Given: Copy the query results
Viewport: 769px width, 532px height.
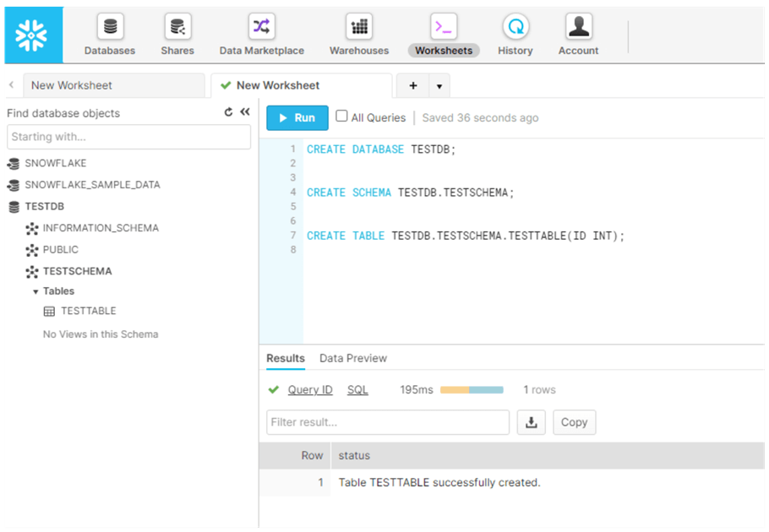Looking at the screenshot, I should tap(575, 422).
